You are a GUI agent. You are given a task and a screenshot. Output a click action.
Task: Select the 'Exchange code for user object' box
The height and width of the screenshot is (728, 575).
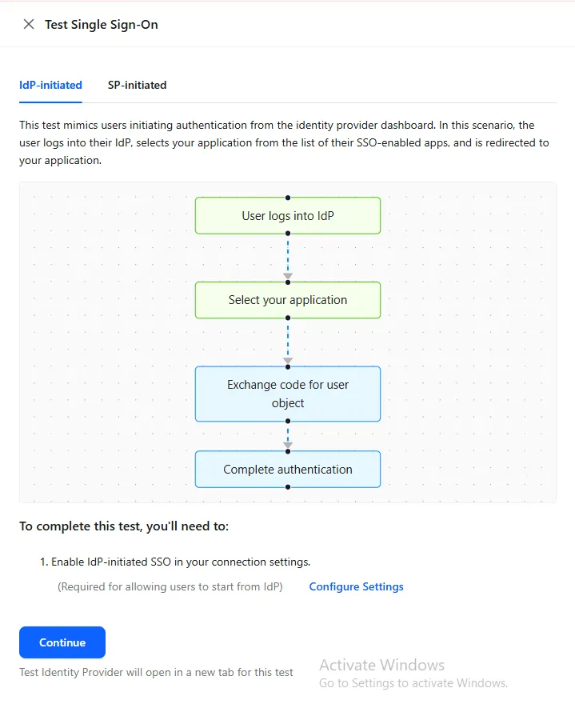pyautogui.click(x=288, y=394)
